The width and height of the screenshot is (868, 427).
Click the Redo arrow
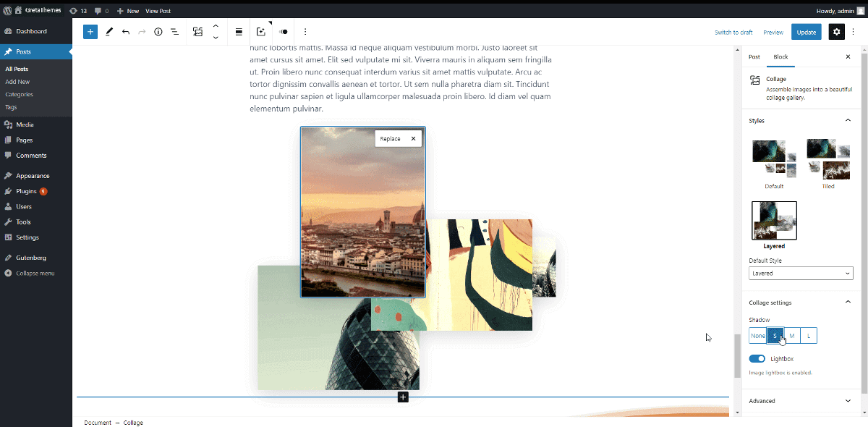coord(142,32)
